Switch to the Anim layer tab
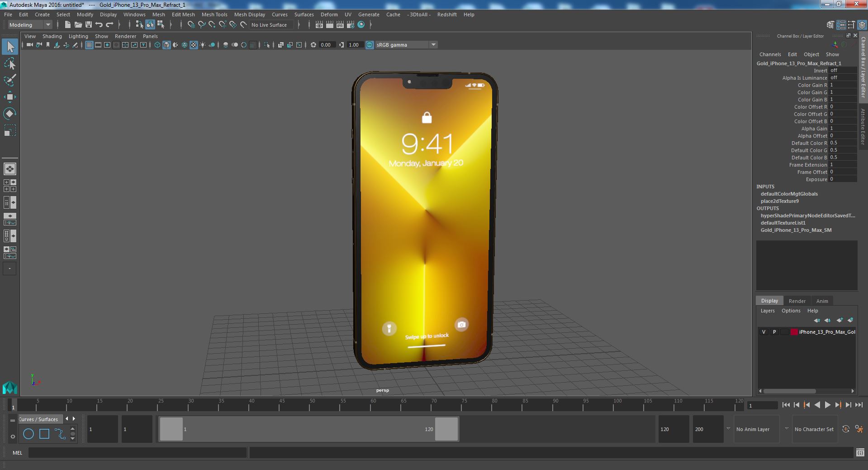The image size is (868, 470). pos(822,301)
